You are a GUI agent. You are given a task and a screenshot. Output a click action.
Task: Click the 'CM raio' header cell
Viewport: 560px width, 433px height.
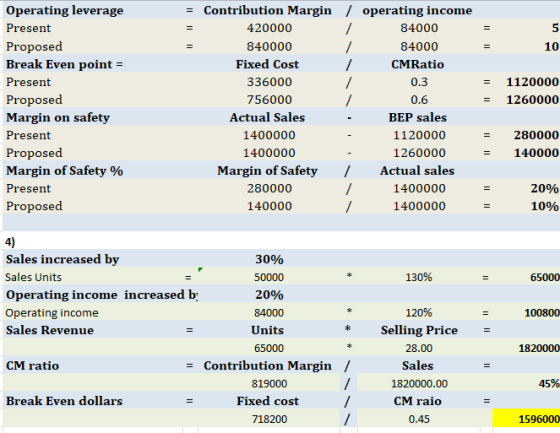point(418,401)
